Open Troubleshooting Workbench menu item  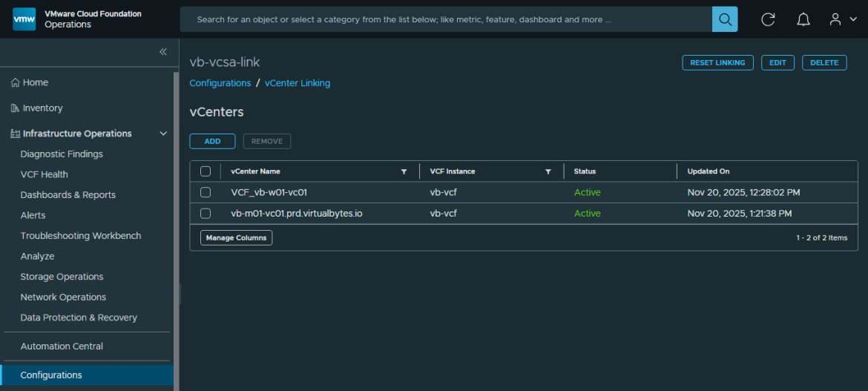pyautogui.click(x=80, y=236)
